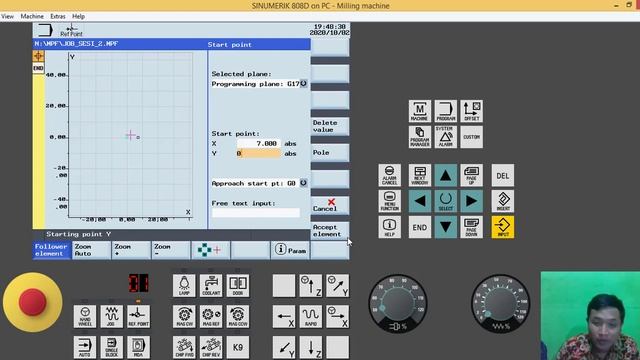This screenshot has height=360, width=640.
Task: Open the PROGRAM MANAGER key
Action: tap(420, 137)
